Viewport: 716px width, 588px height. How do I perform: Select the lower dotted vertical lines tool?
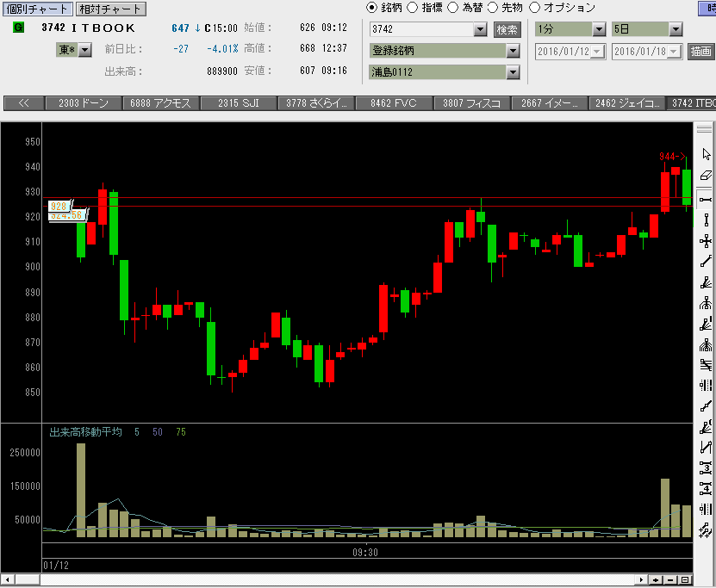point(706,509)
